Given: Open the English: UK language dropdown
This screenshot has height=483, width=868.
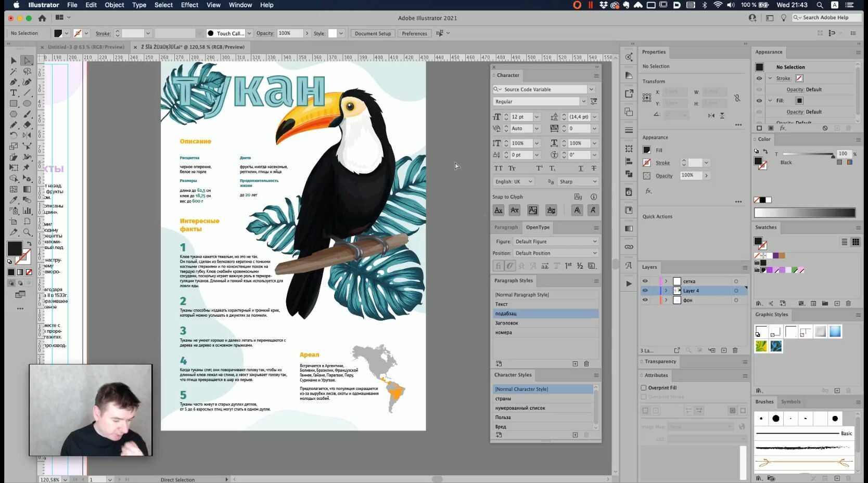Looking at the screenshot, I should 514,181.
